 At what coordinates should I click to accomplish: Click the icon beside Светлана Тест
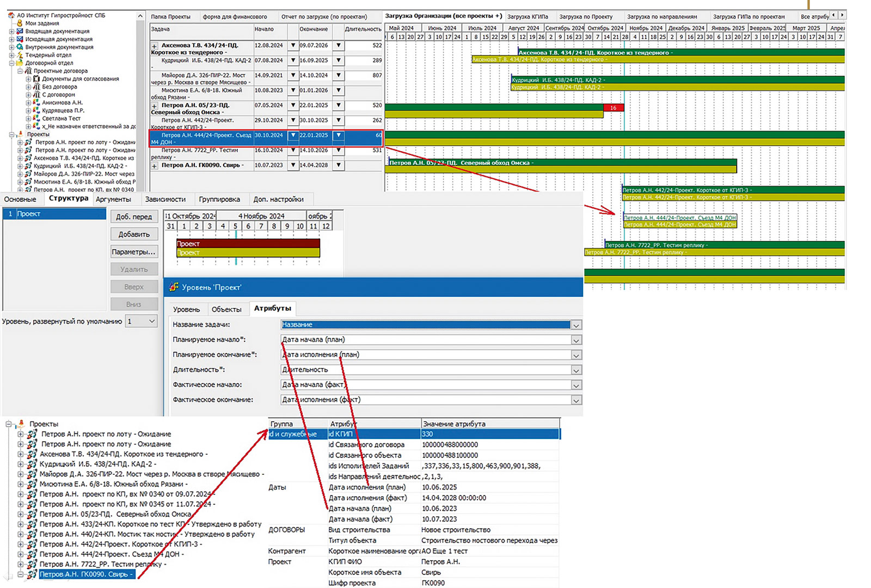(x=36, y=118)
